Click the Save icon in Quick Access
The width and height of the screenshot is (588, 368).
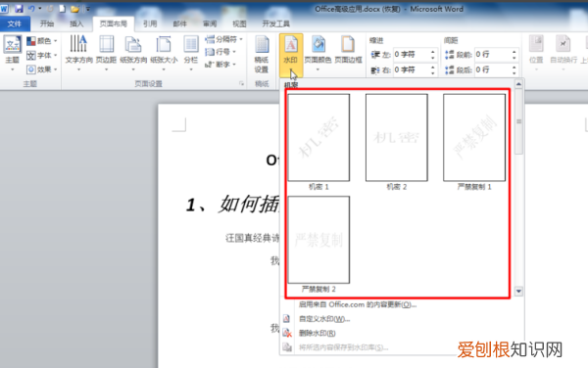click(x=19, y=8)
